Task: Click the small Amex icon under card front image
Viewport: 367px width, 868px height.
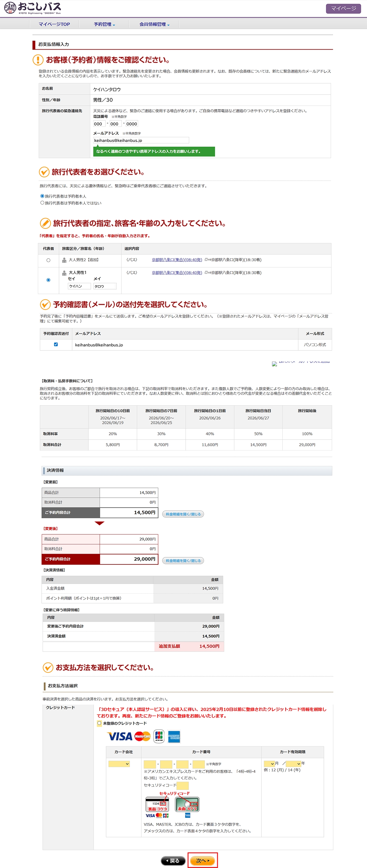Action: point(187,815)
